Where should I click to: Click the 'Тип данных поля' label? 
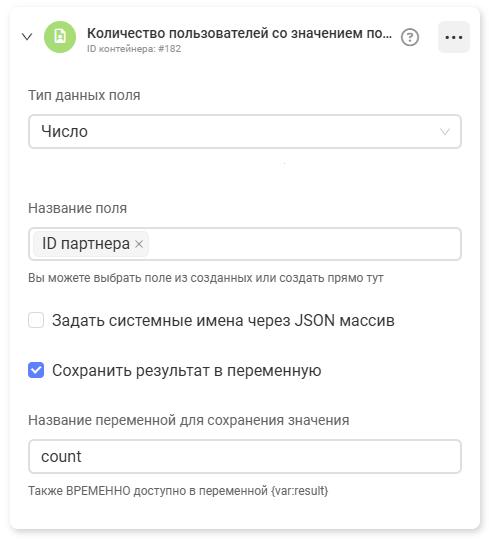(84, 95)
